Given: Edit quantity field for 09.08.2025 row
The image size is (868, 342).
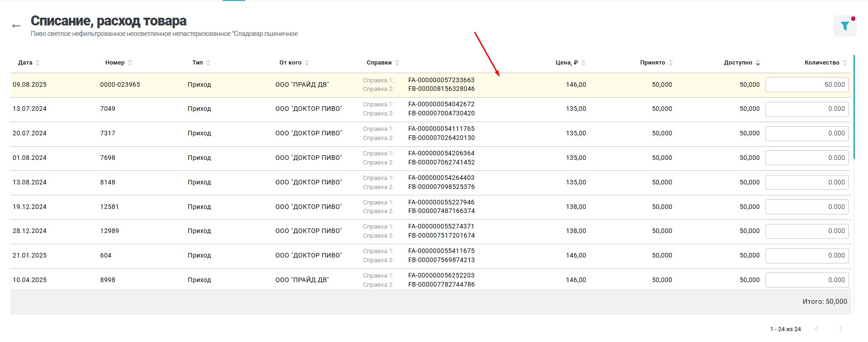Looking at the screenshot, I should click(807, 84).
